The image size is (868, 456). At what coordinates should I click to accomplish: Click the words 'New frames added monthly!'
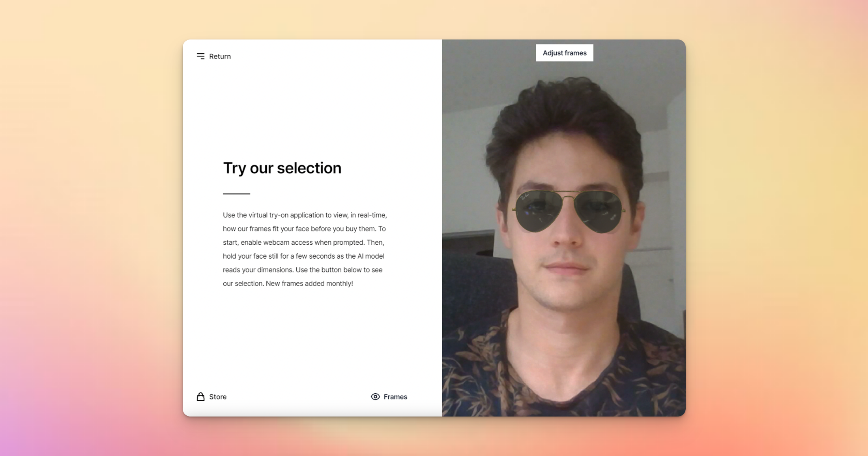(309, 283)
